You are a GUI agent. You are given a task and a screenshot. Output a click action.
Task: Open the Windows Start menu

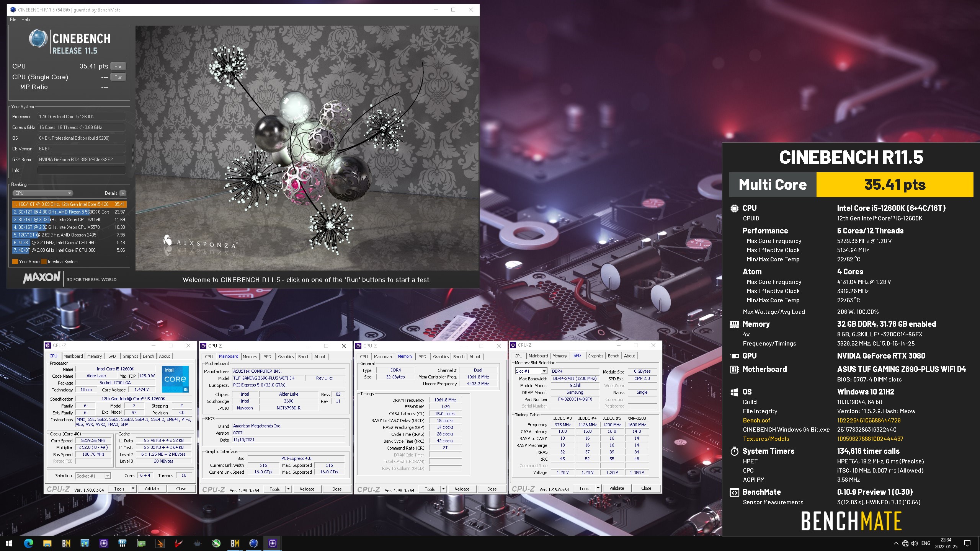(x=9, y=543)
